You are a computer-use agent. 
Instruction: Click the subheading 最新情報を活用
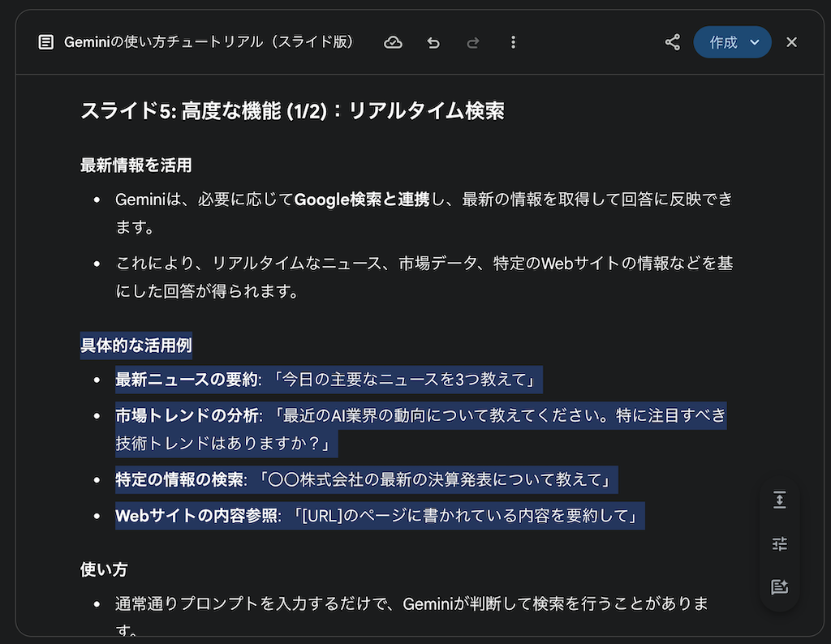point(136,165)
